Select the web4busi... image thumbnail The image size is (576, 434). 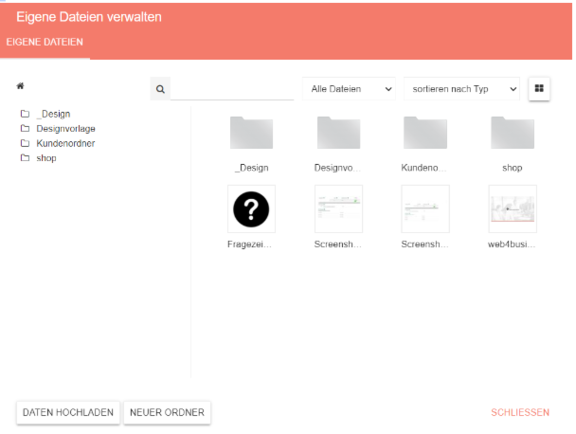[512, 209]
